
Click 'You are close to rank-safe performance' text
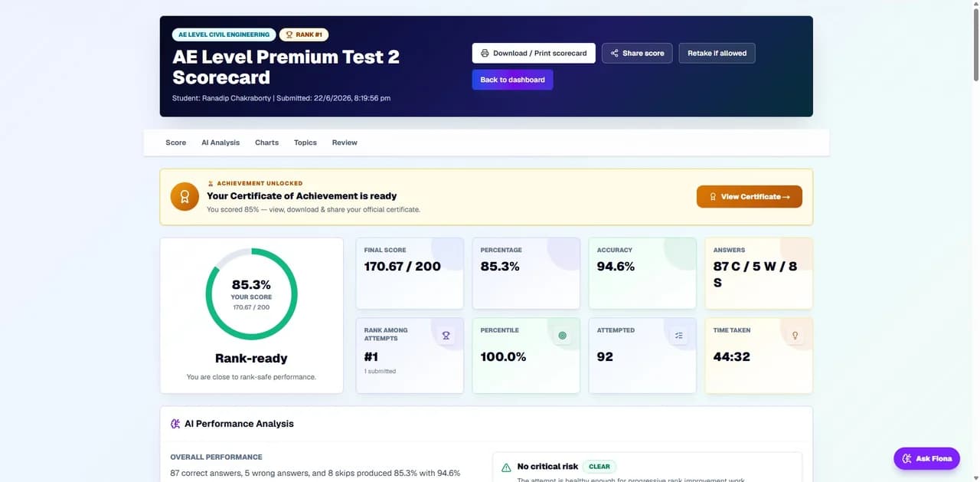point(251,377)
